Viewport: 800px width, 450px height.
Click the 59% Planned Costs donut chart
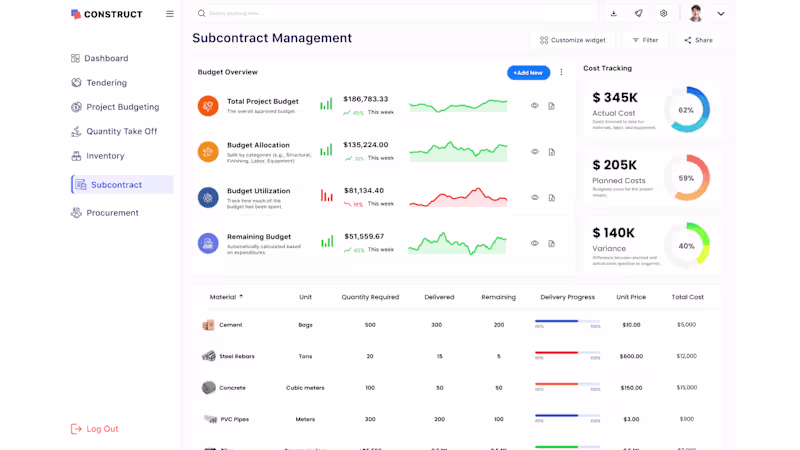pos(687,178)
